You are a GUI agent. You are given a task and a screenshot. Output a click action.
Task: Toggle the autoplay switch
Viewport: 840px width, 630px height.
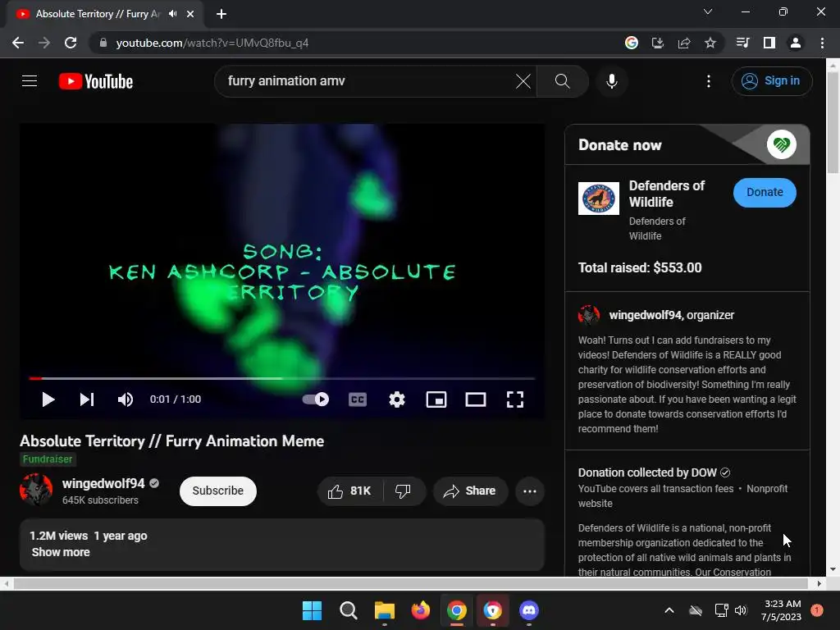(x=316, y=399)
